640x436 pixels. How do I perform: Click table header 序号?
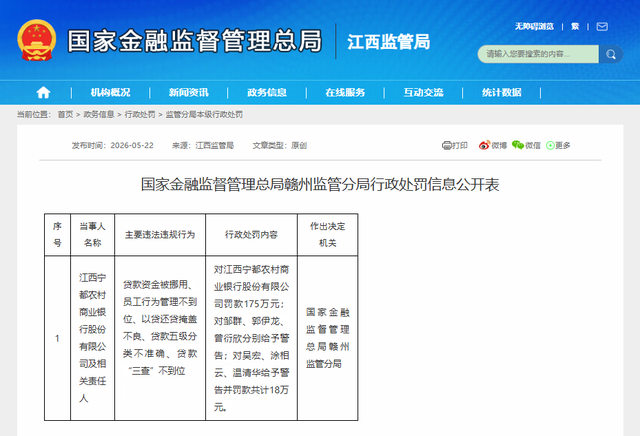click(x=58, y=235)
